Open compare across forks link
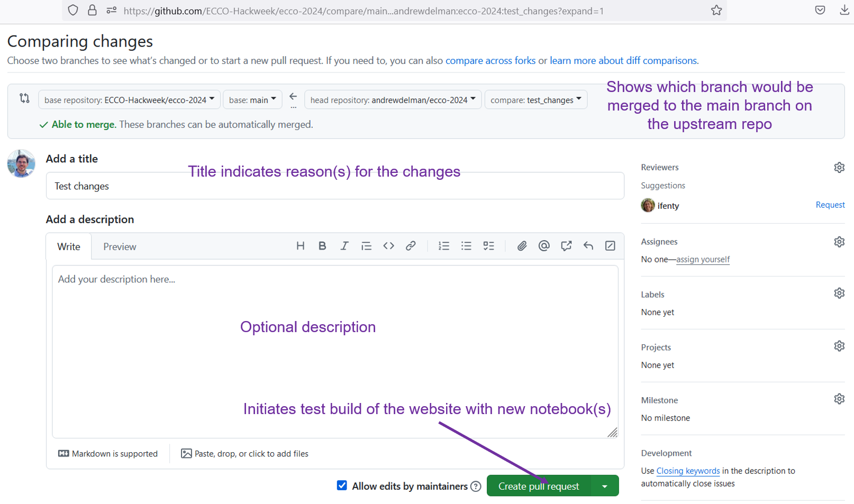 point(490,60)
